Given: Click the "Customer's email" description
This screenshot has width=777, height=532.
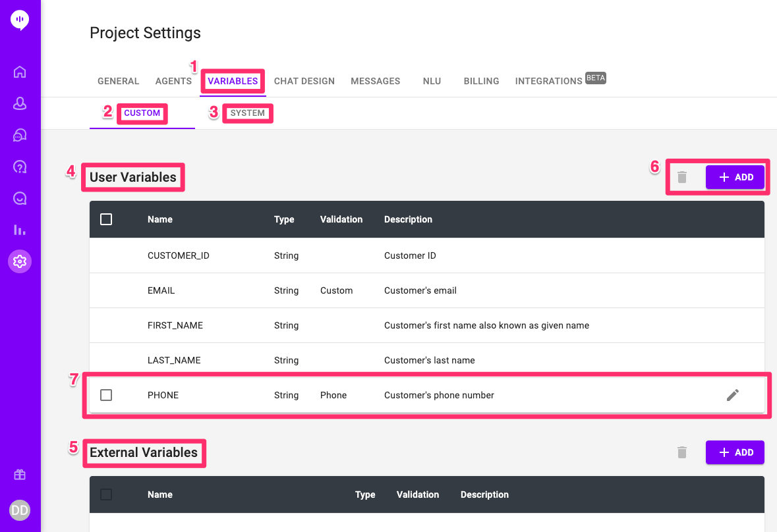Looking at the screenshot, I should [x=420, y=290].
